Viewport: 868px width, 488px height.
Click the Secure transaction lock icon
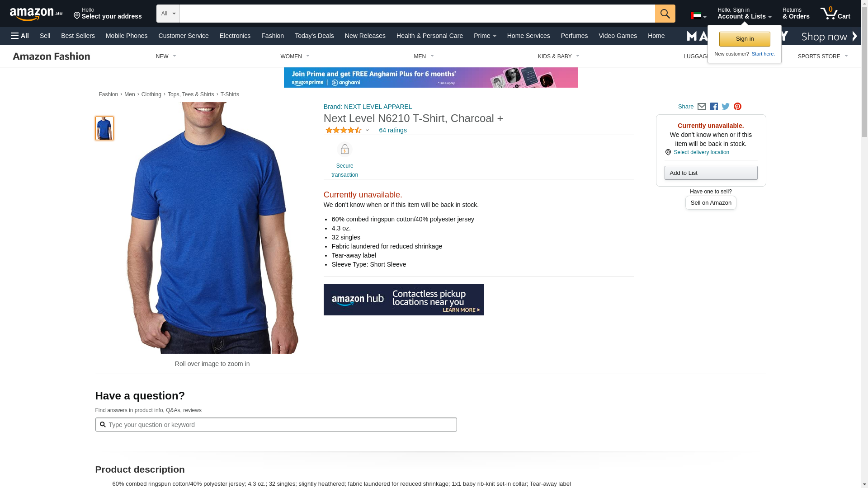[x=344, y=149]
